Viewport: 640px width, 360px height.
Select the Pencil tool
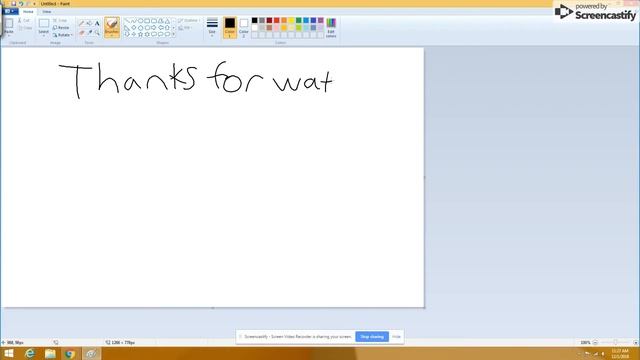82,23
